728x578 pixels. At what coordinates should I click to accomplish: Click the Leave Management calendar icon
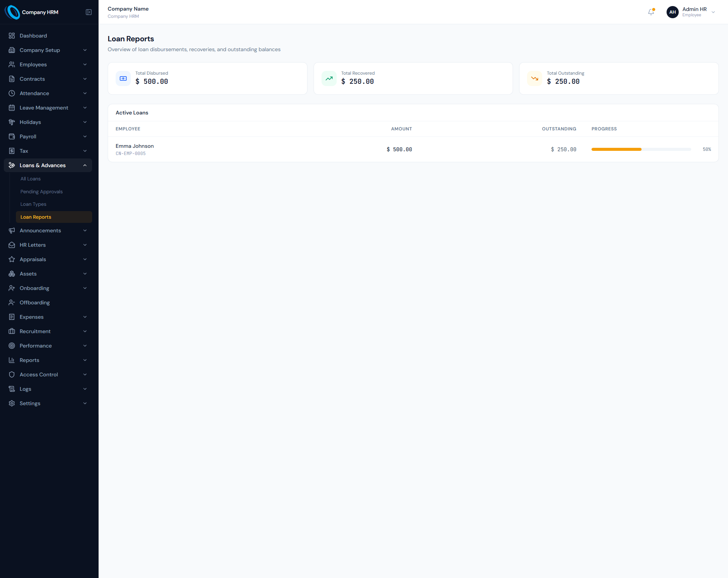[12, 108]
